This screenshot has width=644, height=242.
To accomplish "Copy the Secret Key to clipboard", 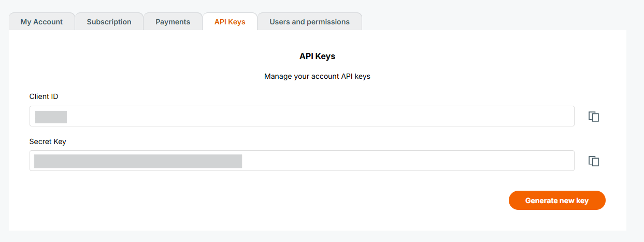I will click(x=594, y=161).
